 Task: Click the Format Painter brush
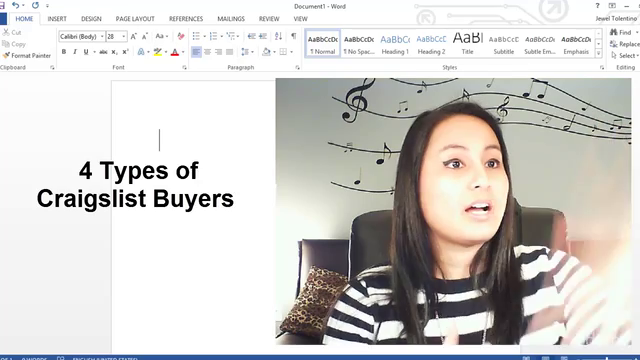pos(6,56)
